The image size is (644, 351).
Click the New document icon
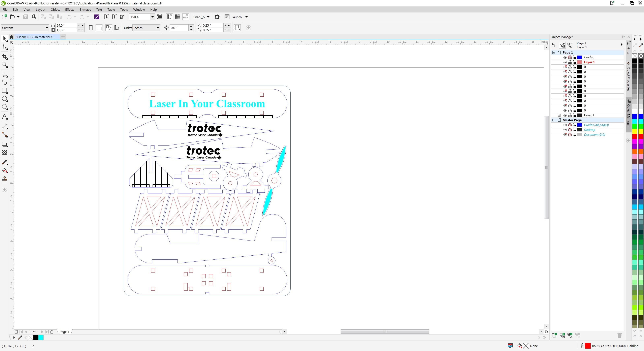click(x=4, y=17)
